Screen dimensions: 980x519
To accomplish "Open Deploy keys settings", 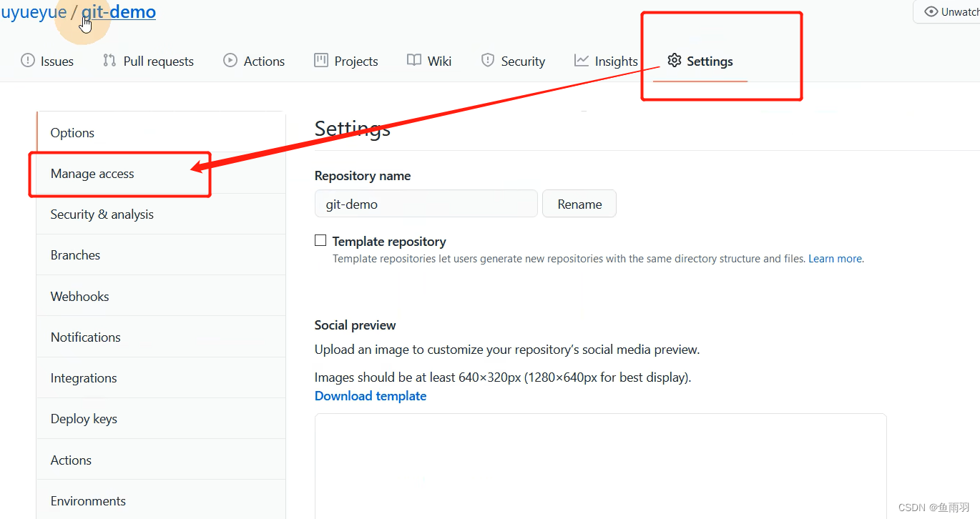I will pyautogui.click(x=161, y=418).
